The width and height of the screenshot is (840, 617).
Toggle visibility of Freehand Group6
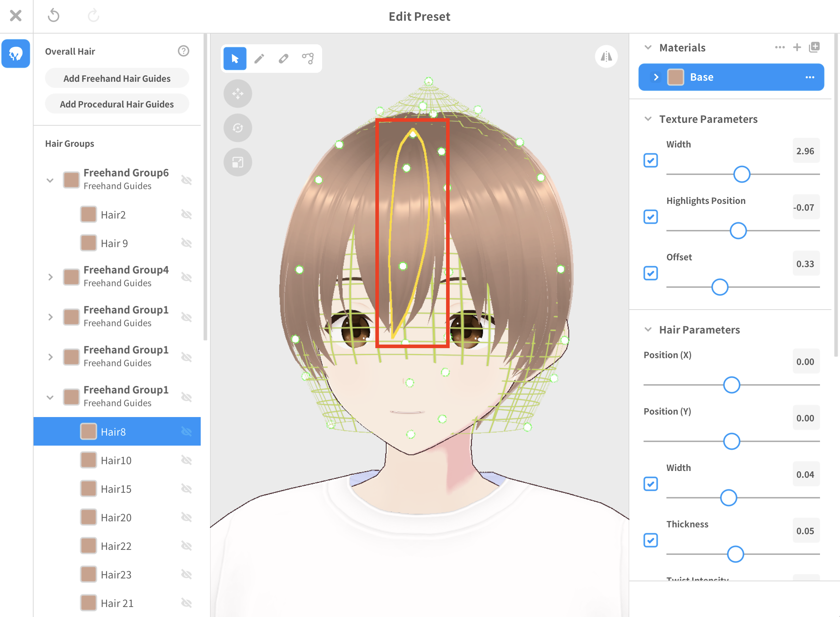tap(186, 180)
